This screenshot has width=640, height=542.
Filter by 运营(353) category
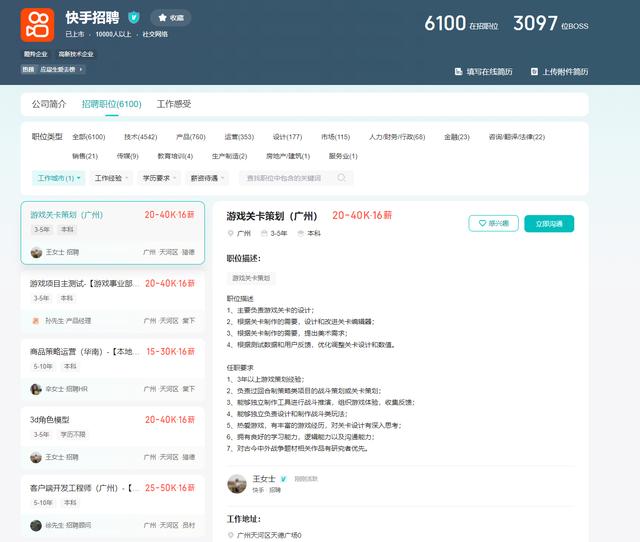point(239,137)
